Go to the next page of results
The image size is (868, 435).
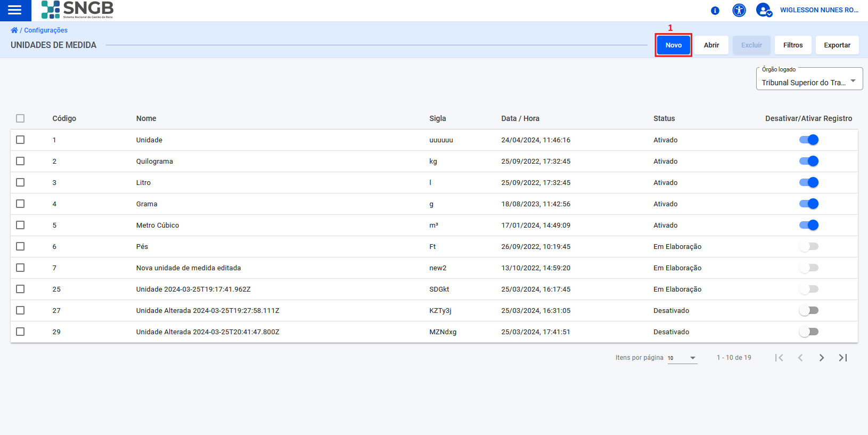822,358
